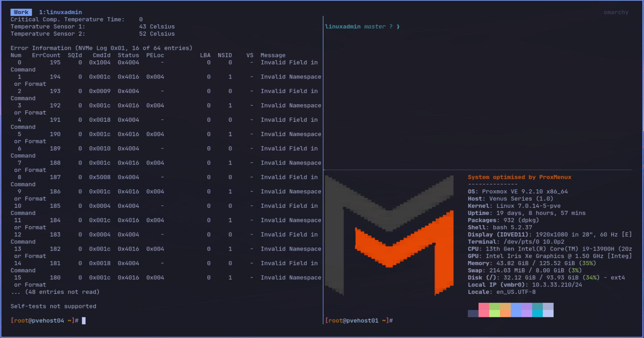
Task: Select CmdId '0x5008' in row 8
Action: pyautogui.click(x=100, y=177)
